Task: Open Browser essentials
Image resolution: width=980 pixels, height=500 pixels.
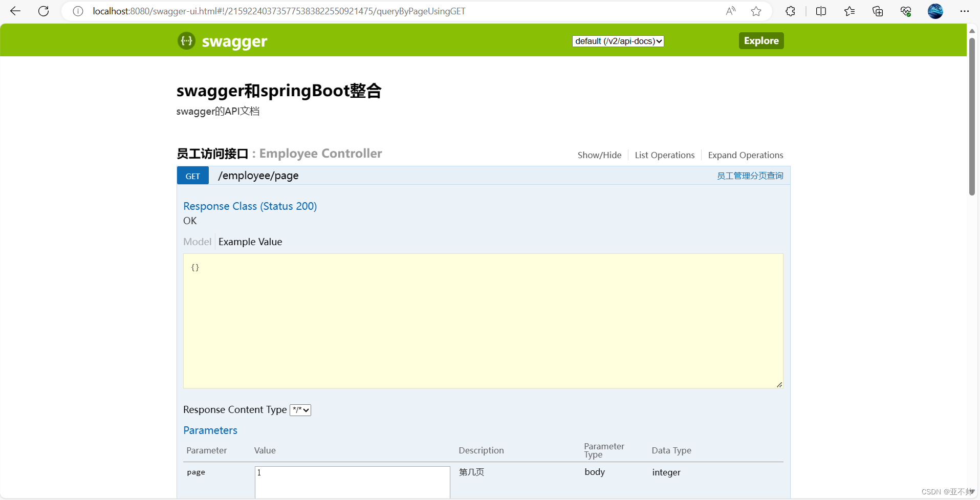Action: 906,11
